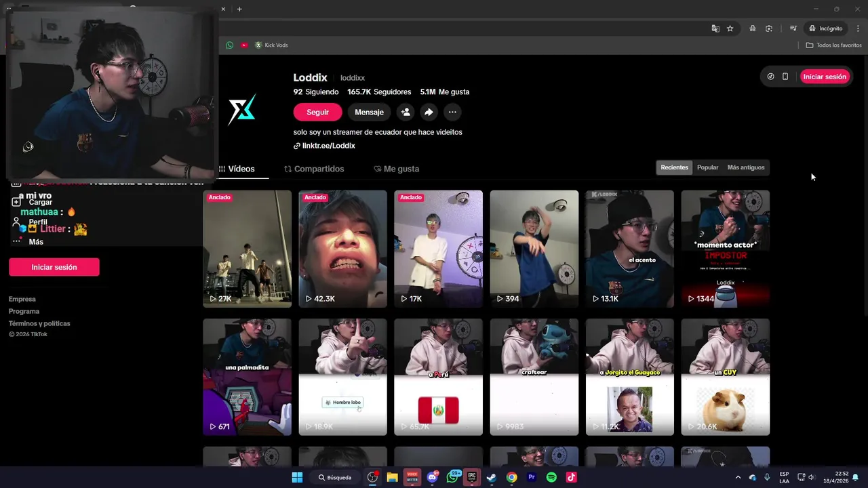Click the translate page icon in address bar
868x488 pixels.
tap(715, 28)
